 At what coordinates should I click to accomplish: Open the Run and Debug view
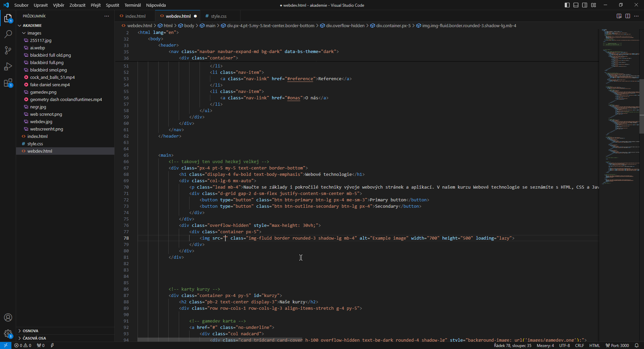[x=8, y=66]
